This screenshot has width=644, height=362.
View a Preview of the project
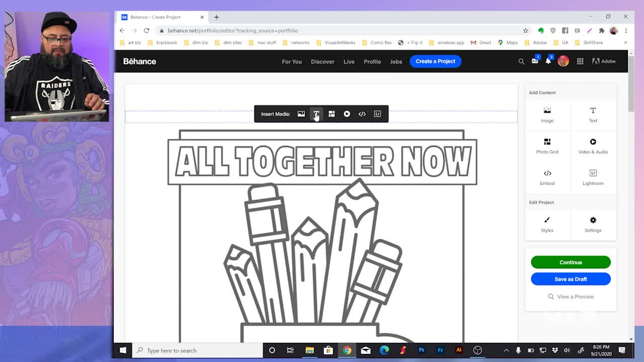(x=571, y=297)
